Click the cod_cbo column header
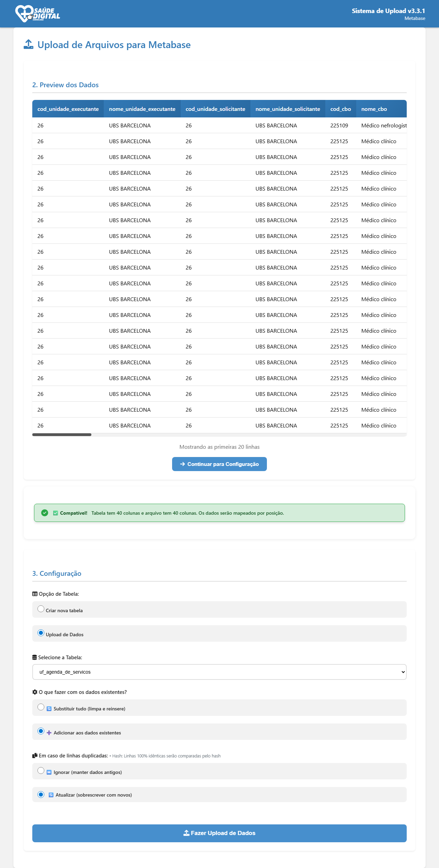439x868 pixels. [x=340, y=109]
